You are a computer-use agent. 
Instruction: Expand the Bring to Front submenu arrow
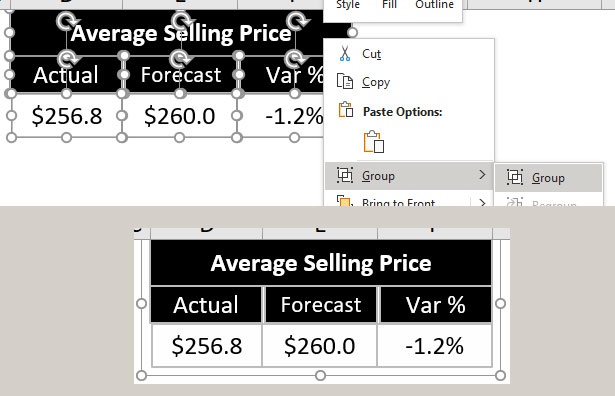tap(482, 202)
